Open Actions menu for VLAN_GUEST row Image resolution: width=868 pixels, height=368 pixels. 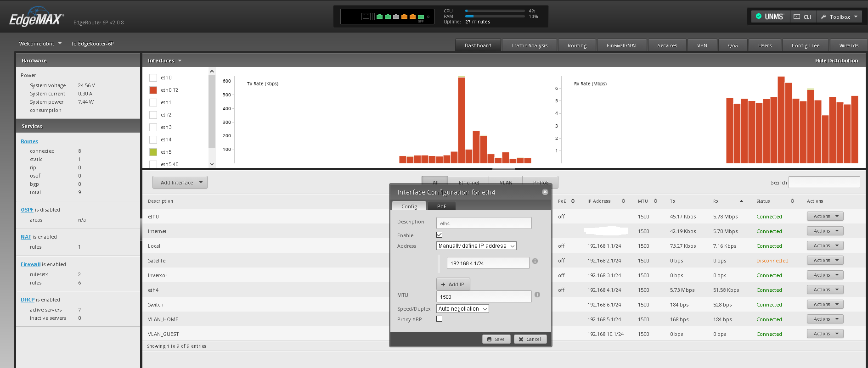point(825,334)
